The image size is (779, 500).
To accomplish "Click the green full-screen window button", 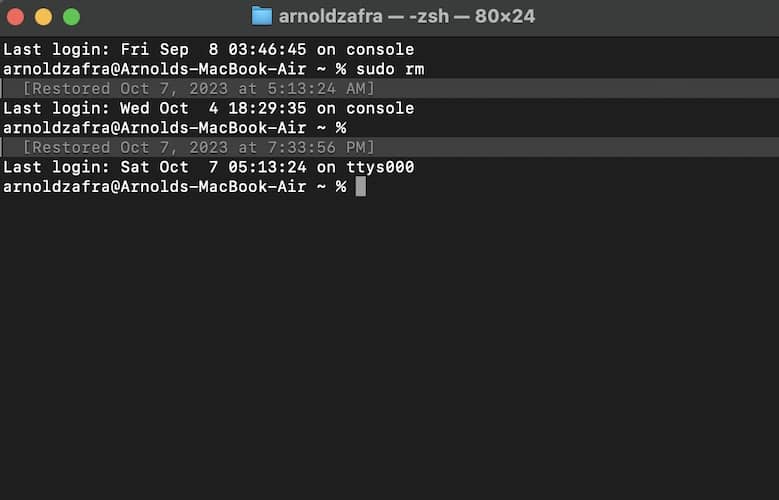I will (71, 17).
